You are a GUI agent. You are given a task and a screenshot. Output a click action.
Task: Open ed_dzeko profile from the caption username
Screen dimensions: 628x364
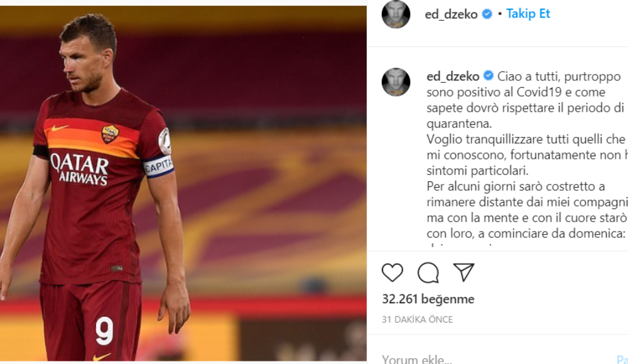click(x=453, y=76)
